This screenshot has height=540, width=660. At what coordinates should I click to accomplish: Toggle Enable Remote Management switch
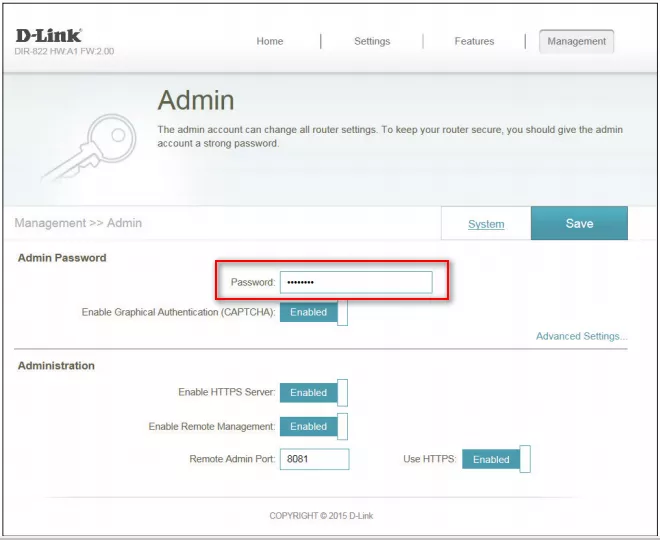314,426
